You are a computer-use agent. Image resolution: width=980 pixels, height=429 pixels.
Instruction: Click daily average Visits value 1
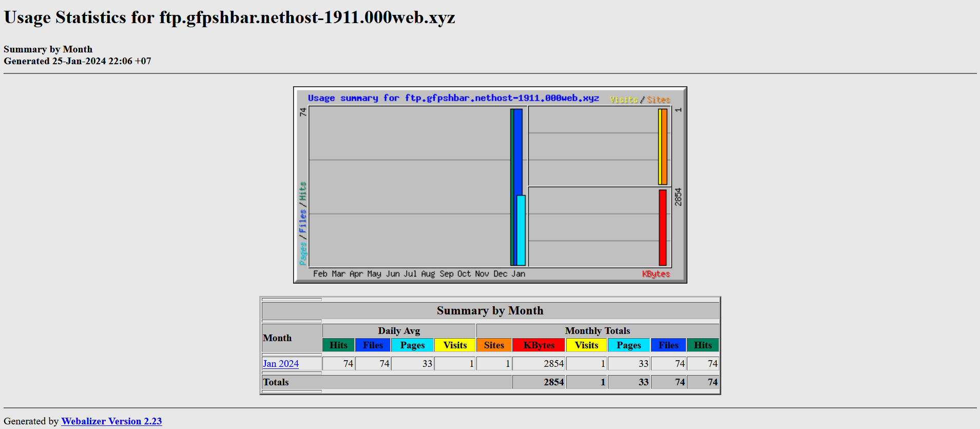coord(455,364)
